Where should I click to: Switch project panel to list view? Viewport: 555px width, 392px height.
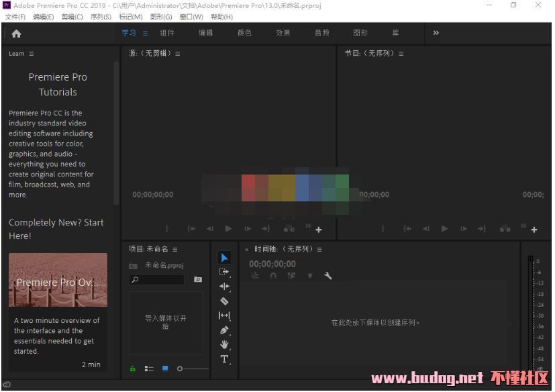(149, 369)
